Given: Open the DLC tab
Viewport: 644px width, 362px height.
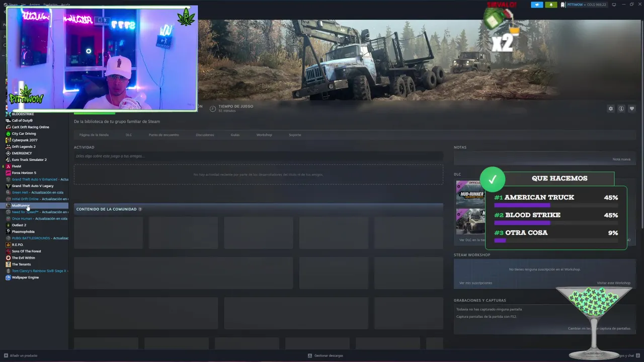Looking at the screenshot, I should (x=129, y=135).
